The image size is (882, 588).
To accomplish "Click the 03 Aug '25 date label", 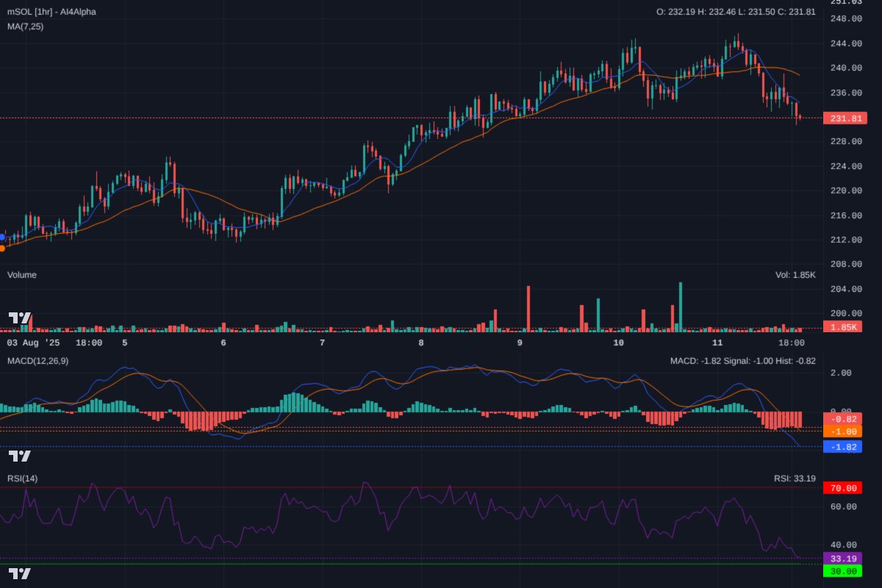I will click(x=34, y=343).
